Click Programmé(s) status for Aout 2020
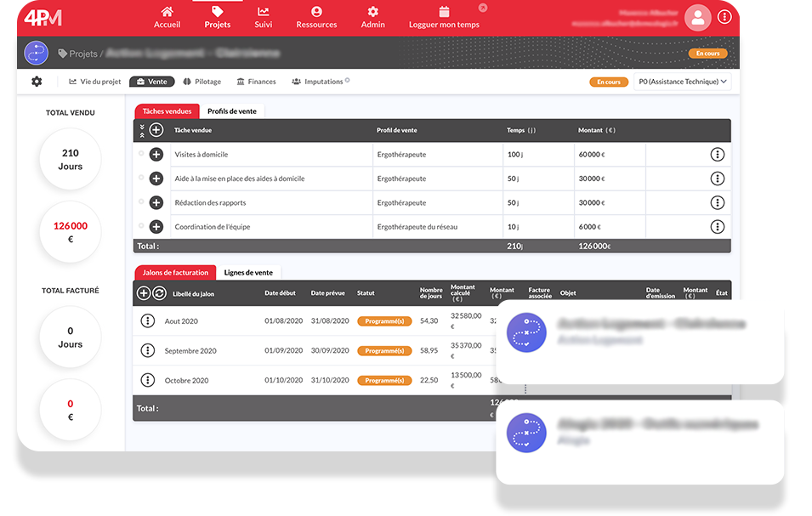The image size is (812, 516). [x=384, y=321]
